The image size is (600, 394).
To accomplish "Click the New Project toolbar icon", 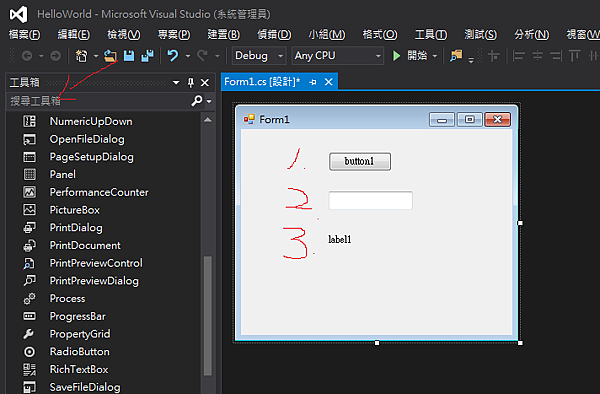I will tap(81, 56).
